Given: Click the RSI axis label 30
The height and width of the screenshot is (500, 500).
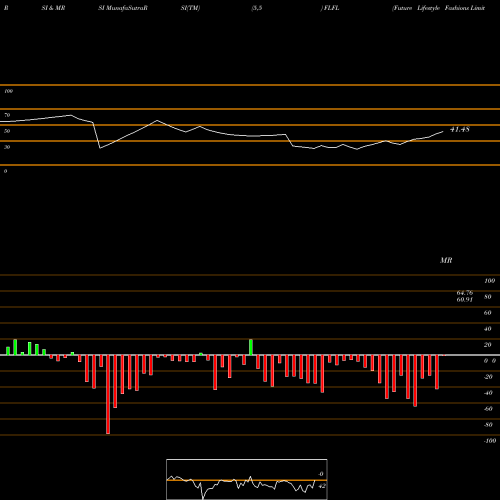Looking at the screenshot, I should [7, 147].
